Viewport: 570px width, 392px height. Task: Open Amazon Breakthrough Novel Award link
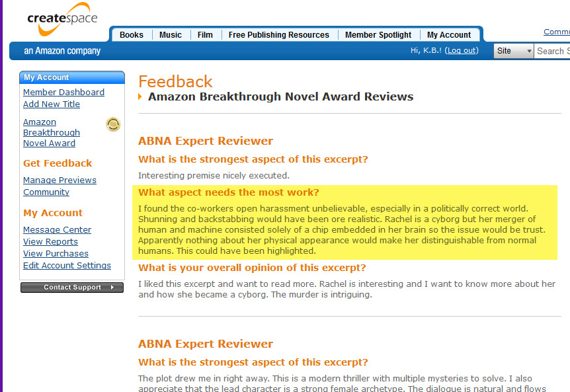[52, 133]
